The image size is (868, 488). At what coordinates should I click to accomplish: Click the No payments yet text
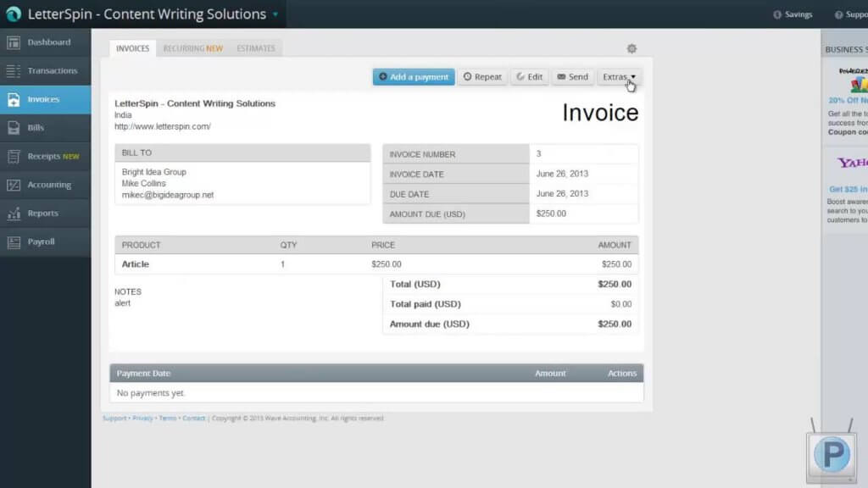[x=151, y=393]
